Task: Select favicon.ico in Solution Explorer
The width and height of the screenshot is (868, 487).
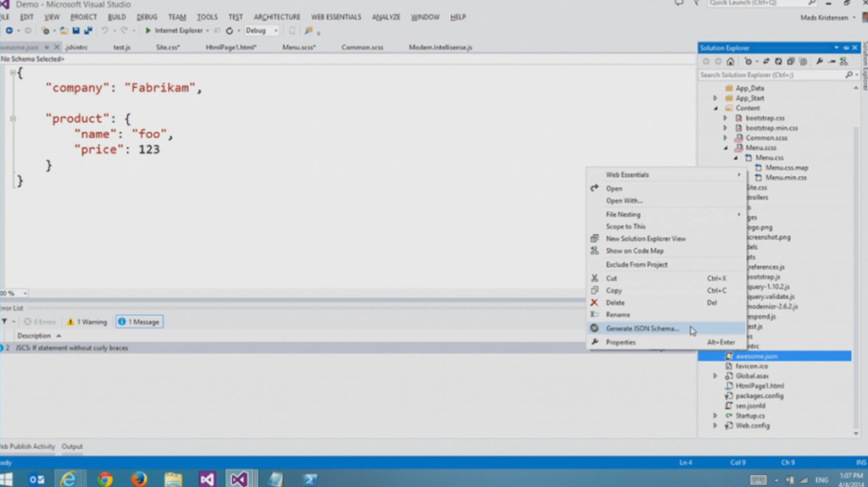Action: click(x=751, y=366)
